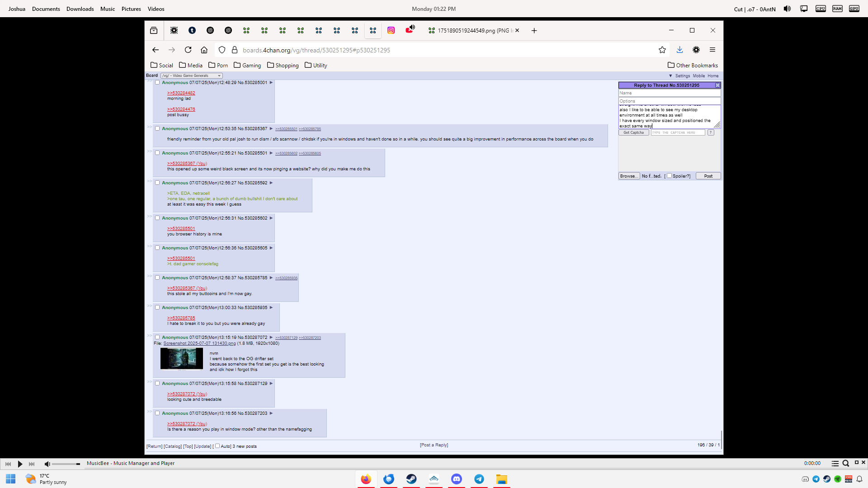Open File Explorer from the taskbar
The height and width of the screenshot is (488, 868).
pyautogui.click(x=502, y=479)
